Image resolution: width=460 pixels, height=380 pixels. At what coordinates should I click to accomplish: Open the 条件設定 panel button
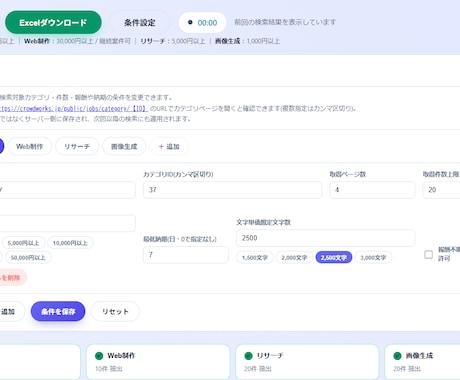140,23
